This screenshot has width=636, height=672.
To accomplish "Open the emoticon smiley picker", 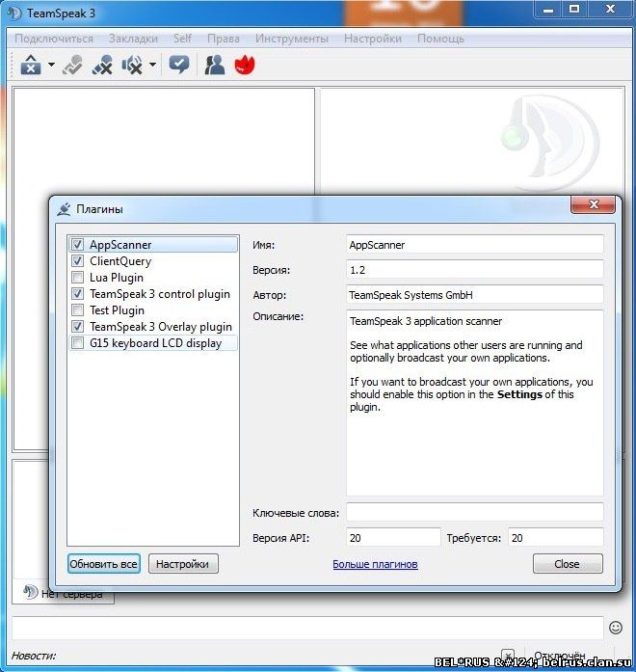I will coord(616,628).
